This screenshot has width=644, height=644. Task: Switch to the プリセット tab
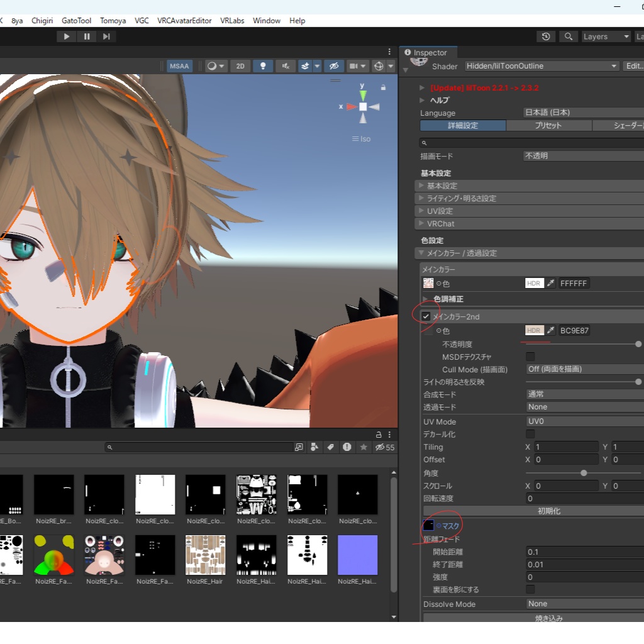click(x=549, y=125)
